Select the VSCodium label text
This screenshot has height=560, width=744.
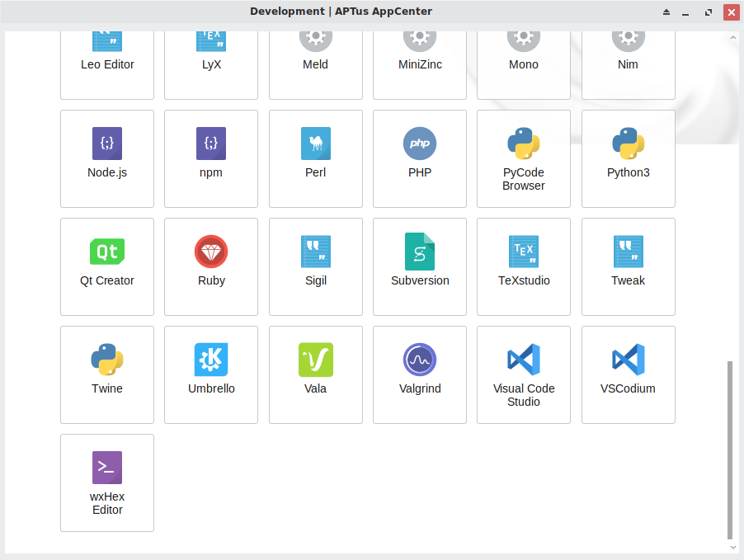[628, 388]
